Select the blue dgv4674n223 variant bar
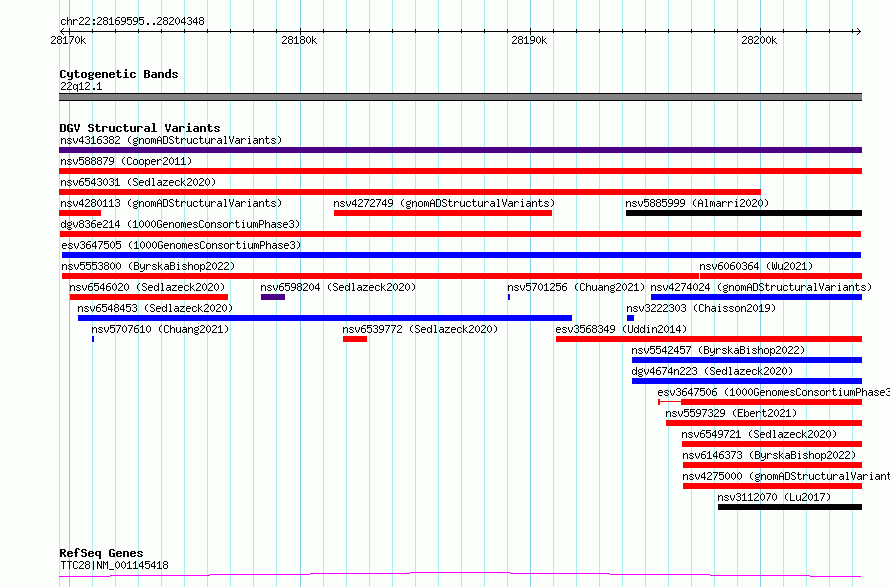 click(x=747, y=381)
